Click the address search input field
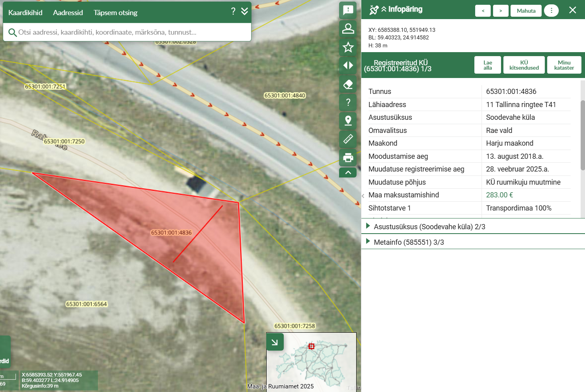The image size is (585, 392). (x=131, y=32)
